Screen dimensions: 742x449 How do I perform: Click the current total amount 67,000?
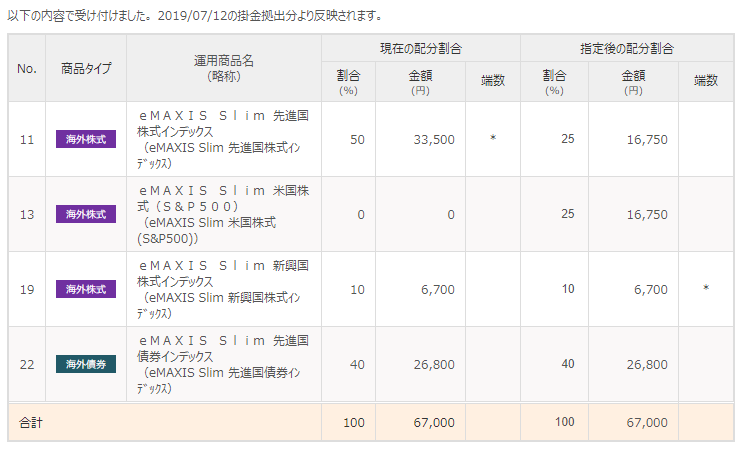(434, 423)
